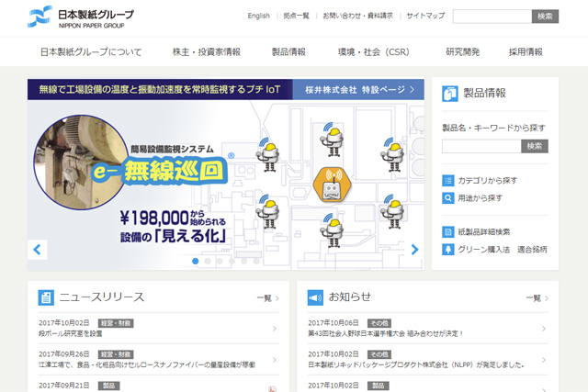This screenshot has width=588, height=392.
Task: Click chevron on 江津工場 news row
Action: click(x=275, y=360)
